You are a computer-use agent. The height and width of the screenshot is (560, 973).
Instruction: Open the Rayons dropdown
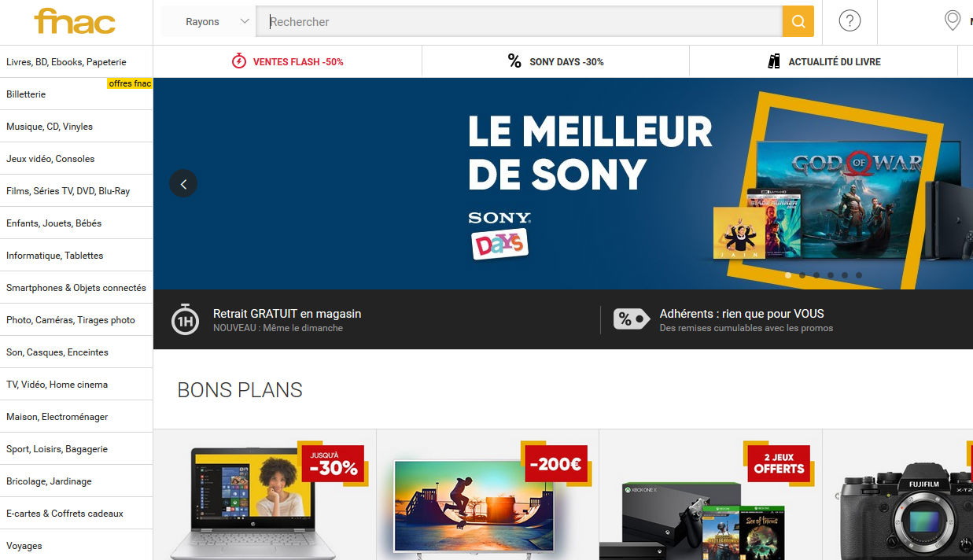[208, 21]
